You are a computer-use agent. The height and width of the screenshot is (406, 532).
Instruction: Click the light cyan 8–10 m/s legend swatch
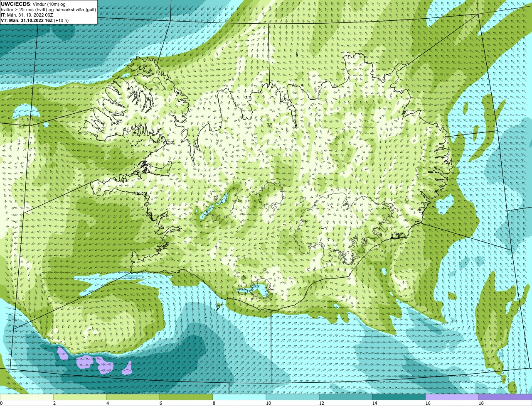(239, 397)
